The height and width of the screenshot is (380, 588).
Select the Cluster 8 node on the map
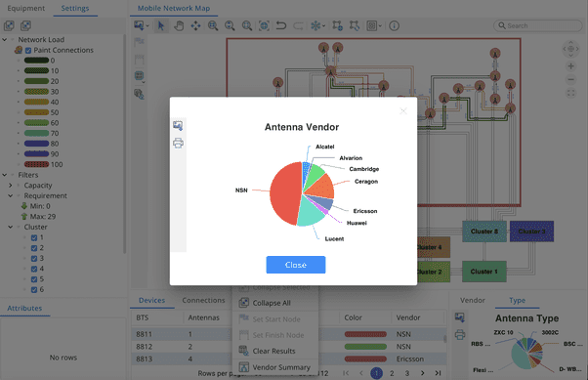pyautogui.click(x=484, y=232)
